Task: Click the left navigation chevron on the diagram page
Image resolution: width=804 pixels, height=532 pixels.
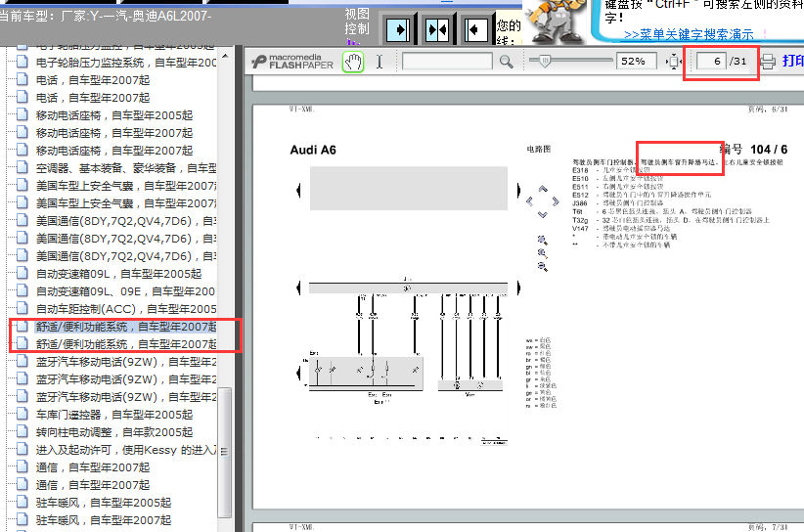Action: click(530, 201)
